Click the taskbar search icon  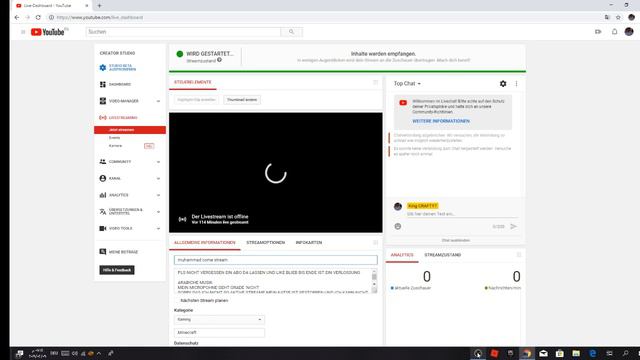coord(625,353)
